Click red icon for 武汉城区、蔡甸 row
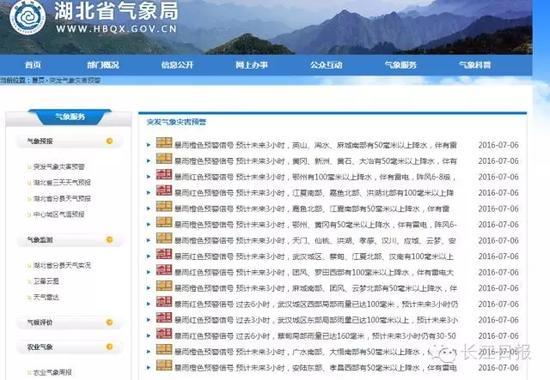The width and height of the screenshot is (550, 380). point(164,254)
